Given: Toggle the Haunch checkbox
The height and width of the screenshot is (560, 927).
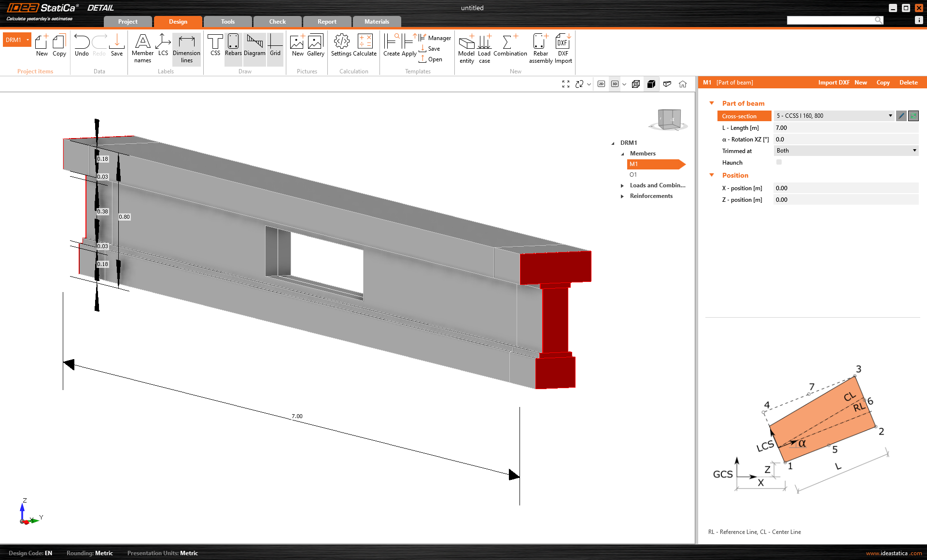Looking at the screenshot, I should pos(779,162).
